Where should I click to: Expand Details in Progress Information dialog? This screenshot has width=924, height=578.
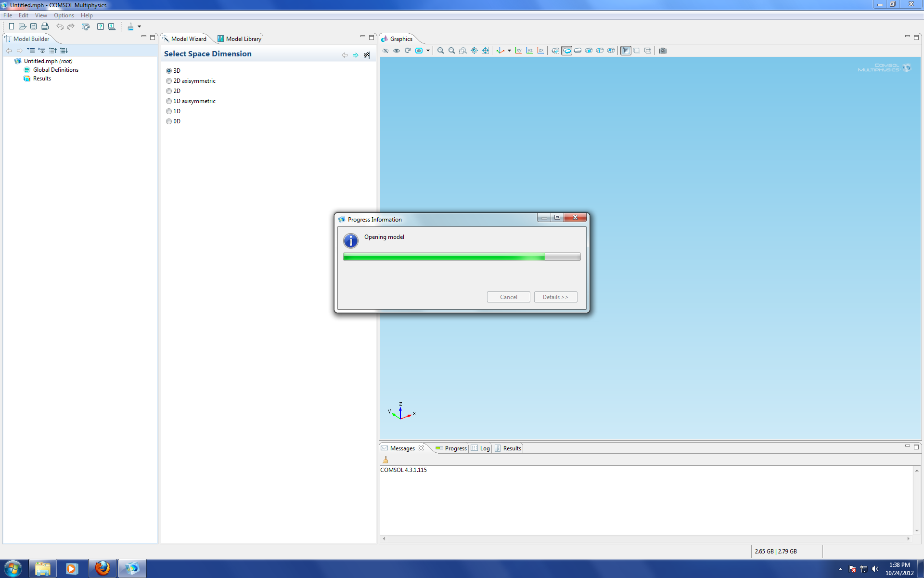click(555, 297)
